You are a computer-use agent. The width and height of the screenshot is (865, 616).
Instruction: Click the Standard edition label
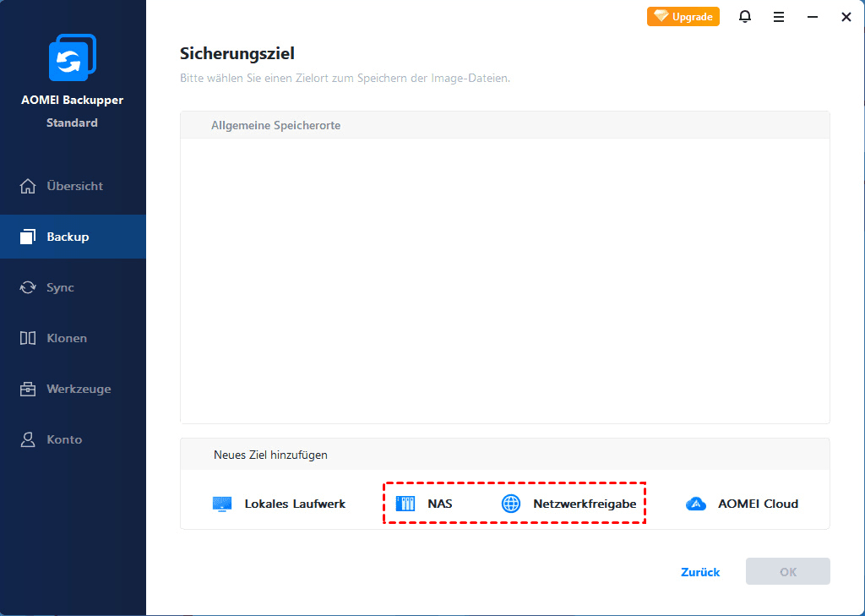click(x=73, y=123)
